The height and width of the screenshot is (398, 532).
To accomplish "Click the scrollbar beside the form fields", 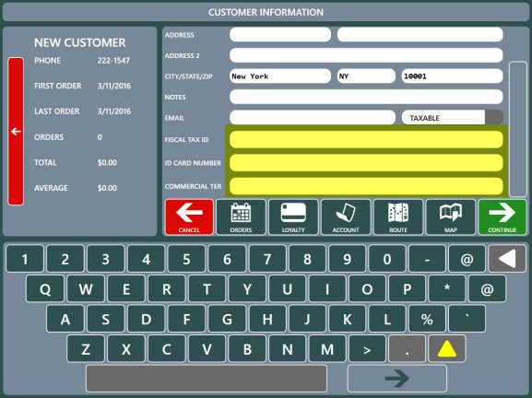I will tap(518, 129).
